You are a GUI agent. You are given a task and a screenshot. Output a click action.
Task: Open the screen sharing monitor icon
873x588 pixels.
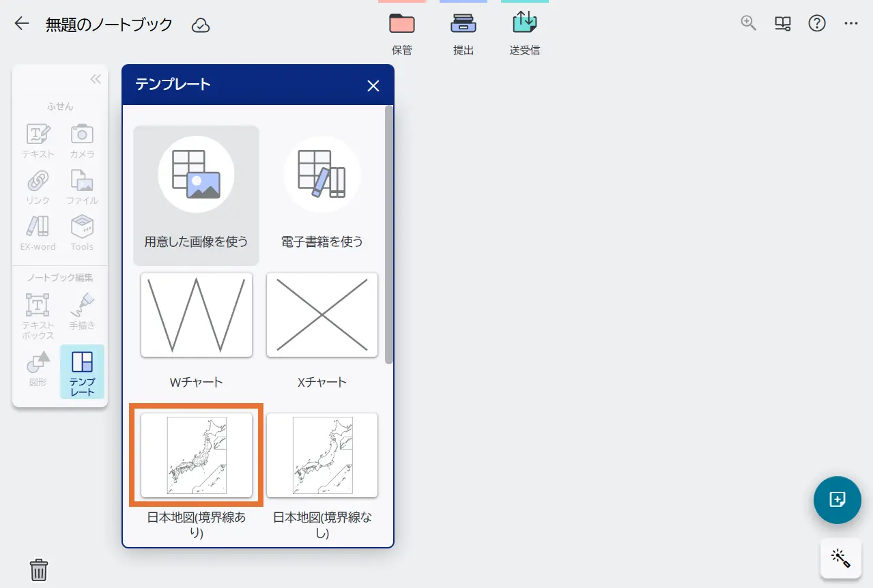783,24
